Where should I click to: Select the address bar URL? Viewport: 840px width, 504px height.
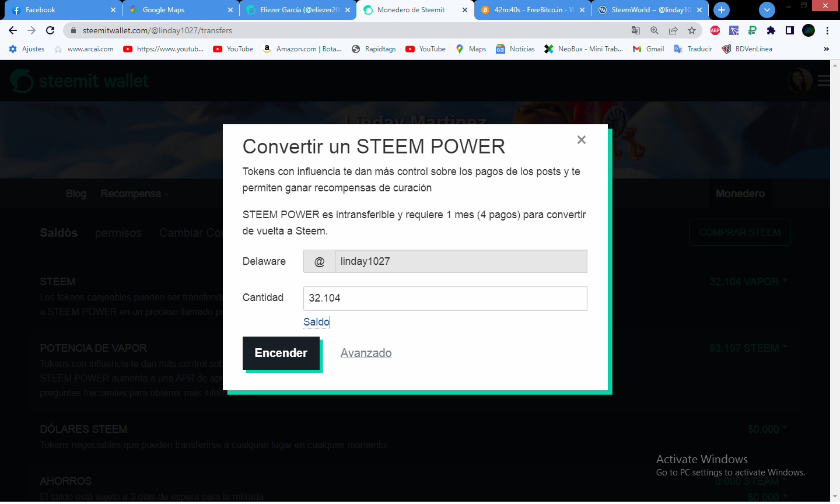[x=157, y=30]
